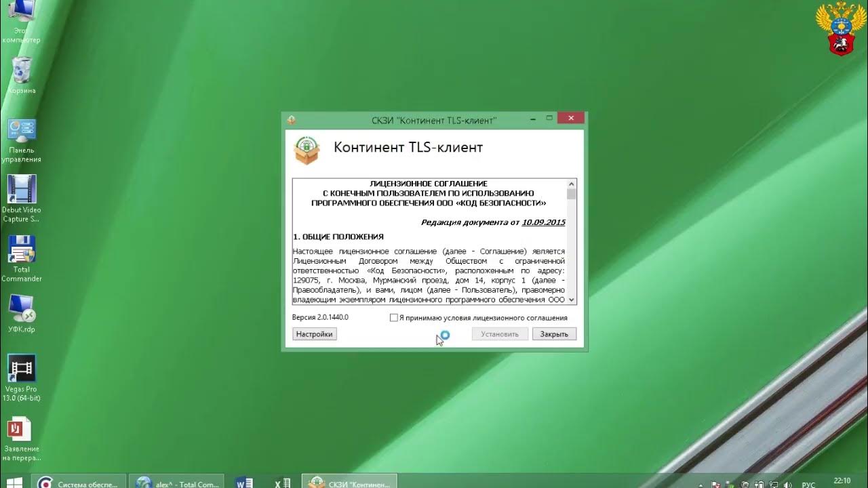The image size is (868, 488).
Task: Click the underlined date 10.09.2015
Action: point(544,222)
